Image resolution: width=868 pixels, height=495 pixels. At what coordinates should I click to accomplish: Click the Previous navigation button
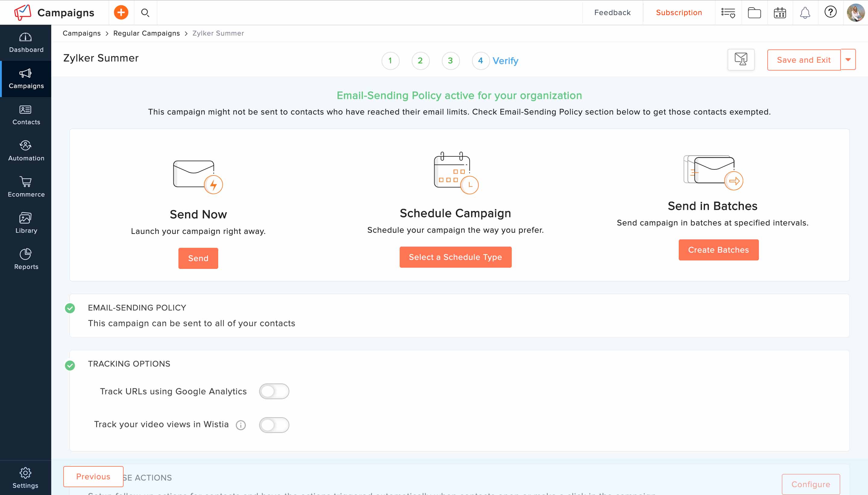pyautogui.click(x=93, y=477)
